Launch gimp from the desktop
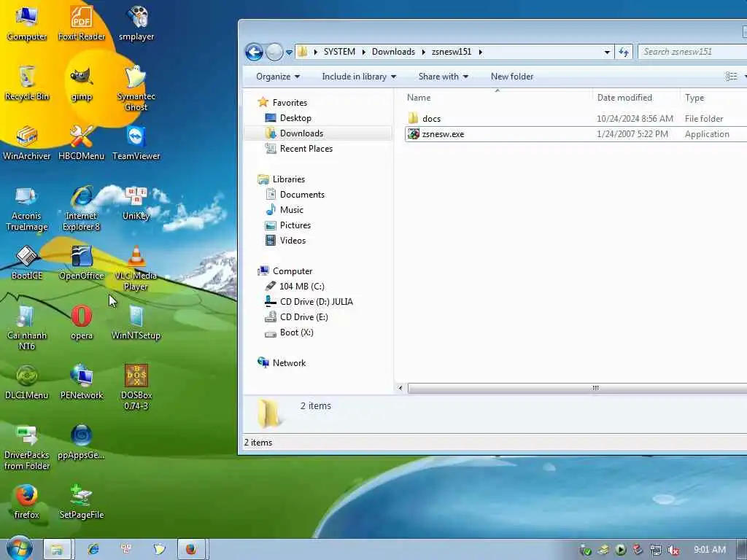Screen dimensions: 747x560 point(82,83)
